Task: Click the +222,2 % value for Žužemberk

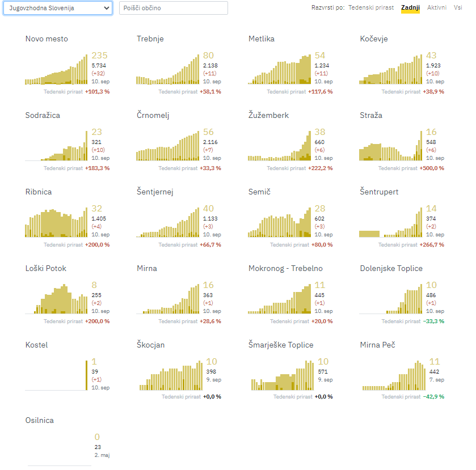Action: point(321,168)
